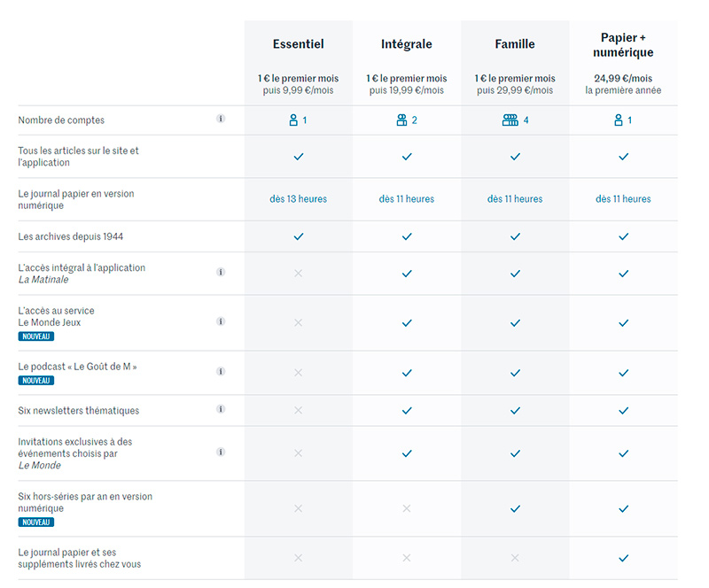Click info icon for Invitations exclusives row
Screen dimensions: 709x588
pos(221,452)
